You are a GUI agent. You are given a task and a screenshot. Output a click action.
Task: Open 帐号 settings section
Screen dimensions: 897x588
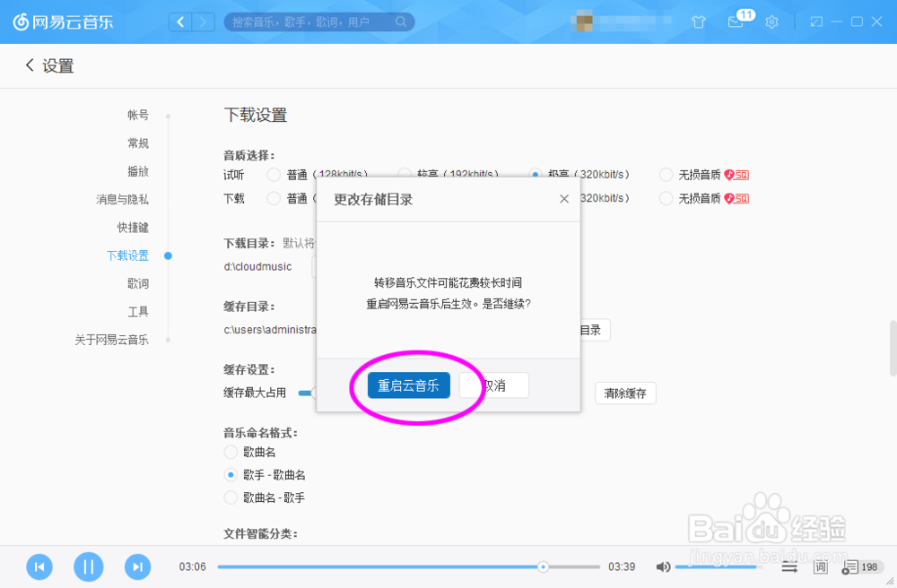[x=138, y=115]
